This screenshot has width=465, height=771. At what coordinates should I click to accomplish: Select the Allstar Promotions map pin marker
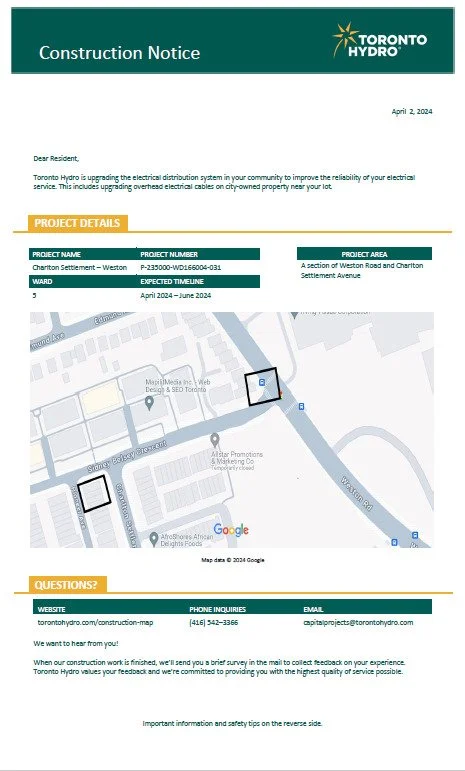coord(214,440)
